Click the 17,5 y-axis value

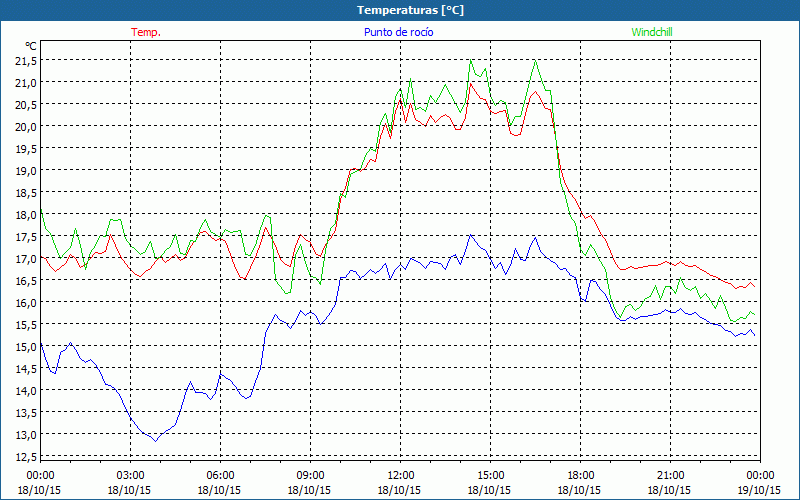pos(26,237)
